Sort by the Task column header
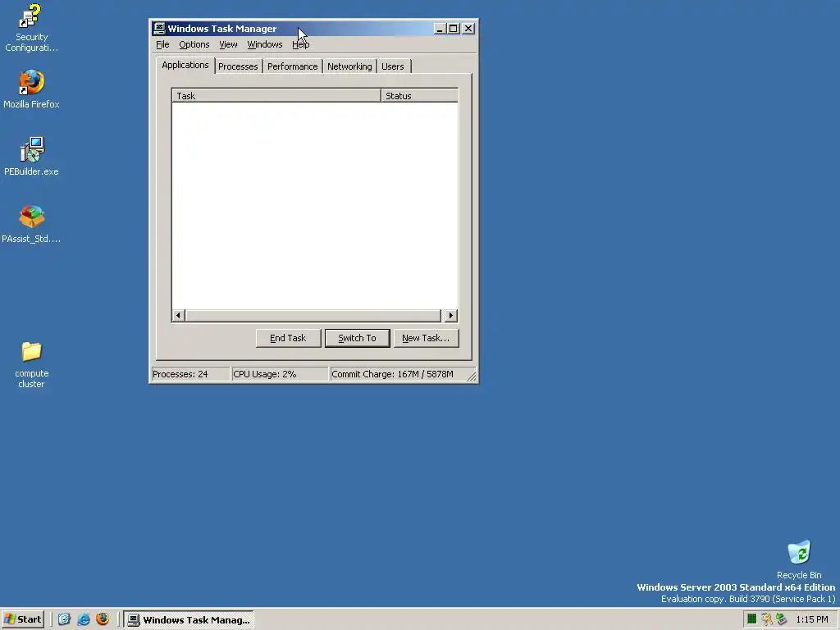Viewport: 840px width, 630px height. coord(276,96)
